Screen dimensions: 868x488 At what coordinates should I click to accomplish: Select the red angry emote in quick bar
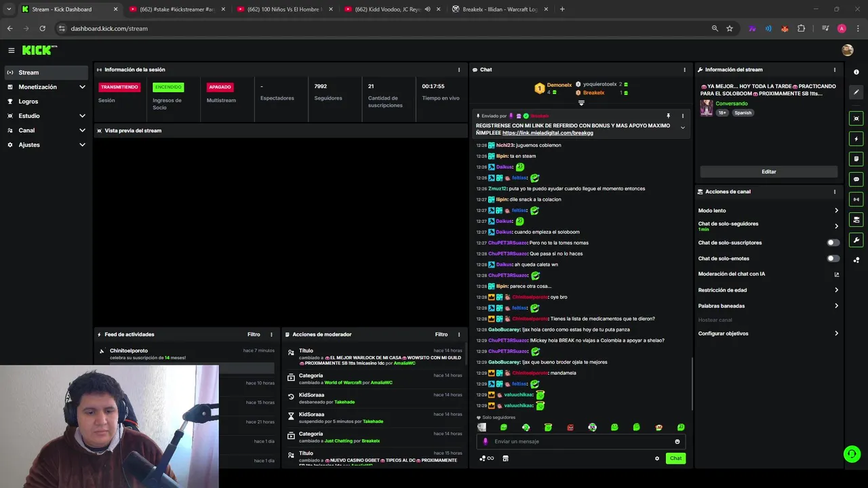click(570, 428)
